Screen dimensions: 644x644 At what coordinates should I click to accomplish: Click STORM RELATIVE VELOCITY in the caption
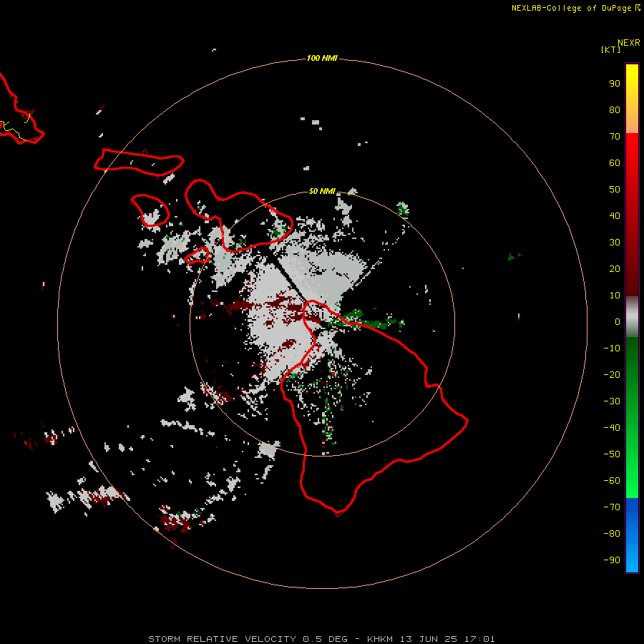click(222, 639)
